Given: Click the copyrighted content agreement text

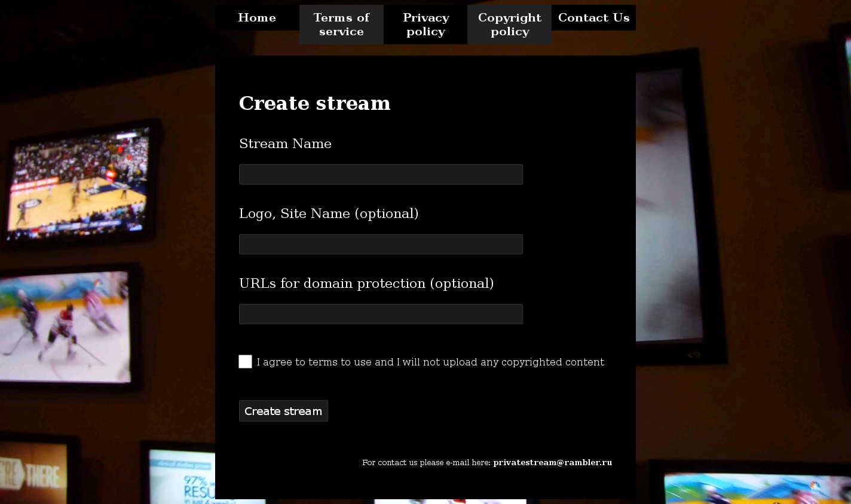Looking at the screenshot, I should (430, 362).
